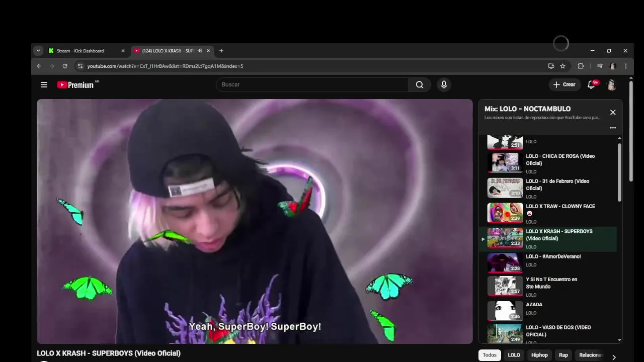644x362 pixels.
Task: Close the YouTube tab
Action: coord(208,51)
